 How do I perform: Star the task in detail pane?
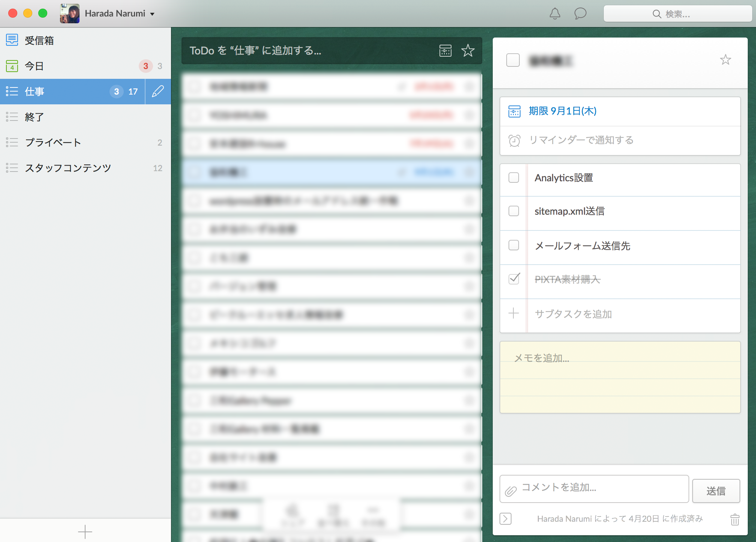pos(726,60)
